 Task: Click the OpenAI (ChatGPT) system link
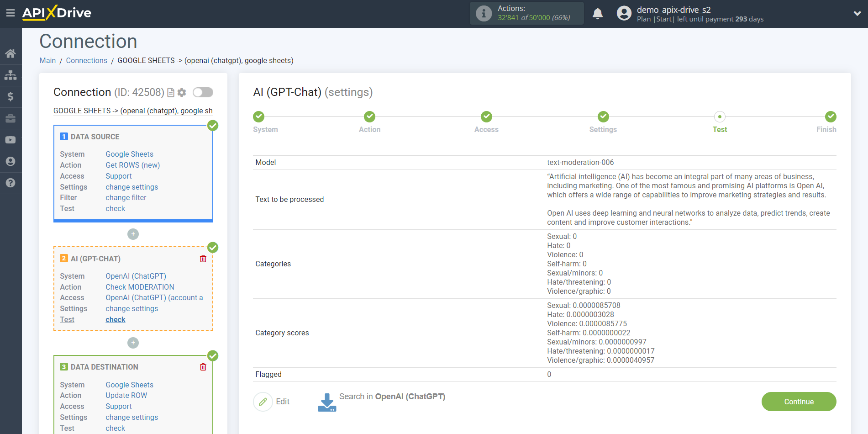click(x=136, y=276)
